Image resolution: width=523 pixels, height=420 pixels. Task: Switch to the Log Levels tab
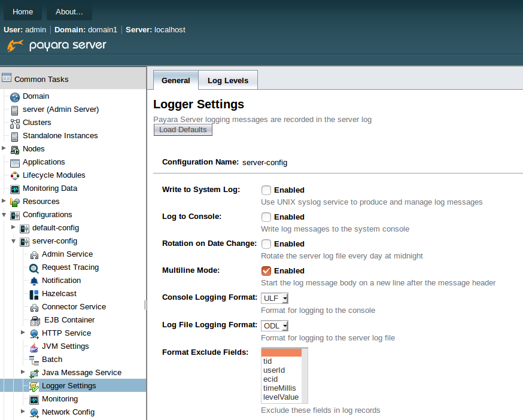pyautogui.click(x=228, y=80)
